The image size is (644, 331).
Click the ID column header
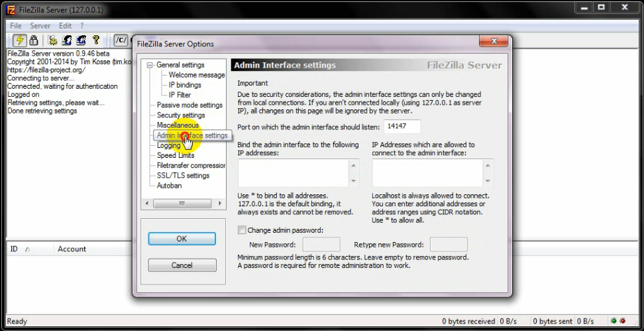30,249
